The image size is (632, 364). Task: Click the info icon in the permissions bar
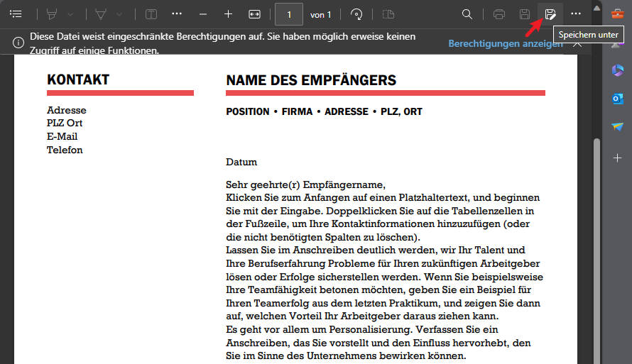click(x=18, y=43)
